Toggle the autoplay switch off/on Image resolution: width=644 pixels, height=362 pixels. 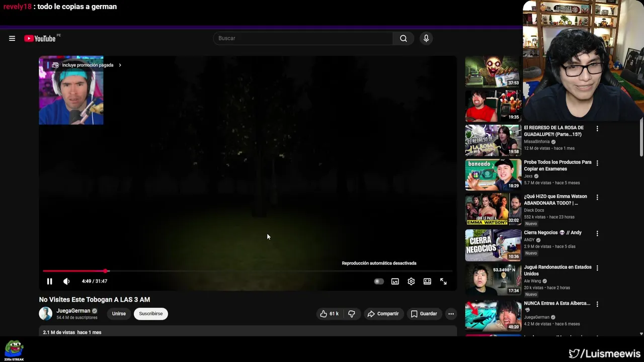(379, 282)
